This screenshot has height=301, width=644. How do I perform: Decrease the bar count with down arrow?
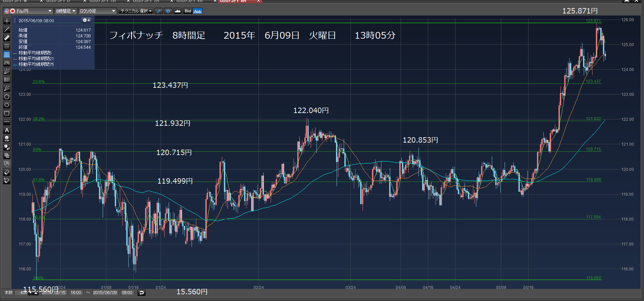pos(31,293)
